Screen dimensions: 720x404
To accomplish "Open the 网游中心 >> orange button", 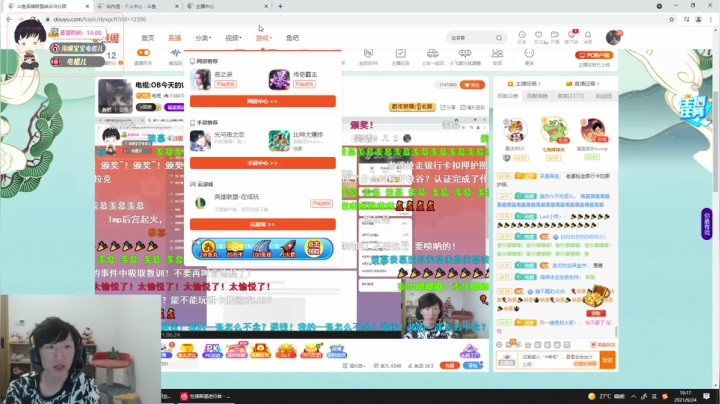I will tap(263, 101).
